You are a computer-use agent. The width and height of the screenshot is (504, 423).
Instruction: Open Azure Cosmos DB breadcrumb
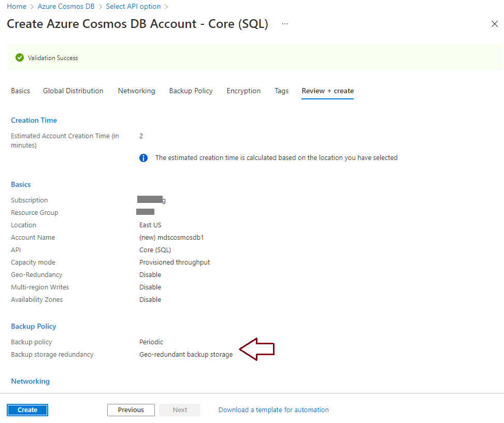click(66, 6)
